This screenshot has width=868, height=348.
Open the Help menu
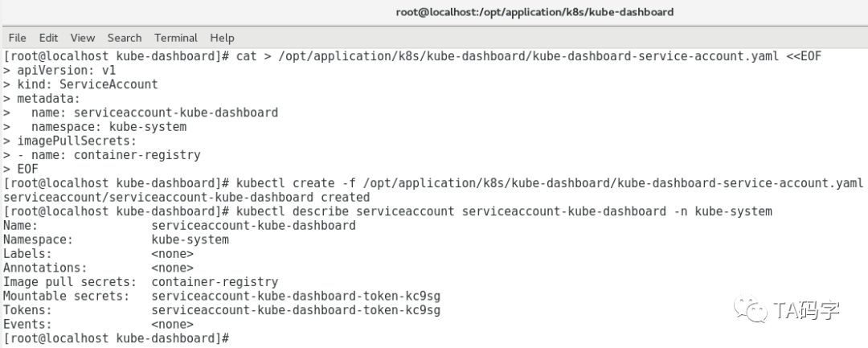[x=222, y=38]
